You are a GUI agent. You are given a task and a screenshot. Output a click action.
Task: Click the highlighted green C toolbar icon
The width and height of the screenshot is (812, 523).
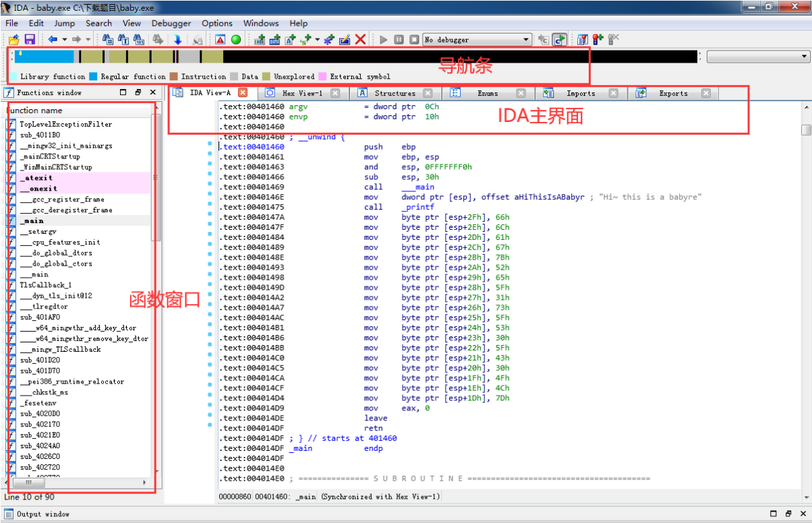[x=559, y=40]
